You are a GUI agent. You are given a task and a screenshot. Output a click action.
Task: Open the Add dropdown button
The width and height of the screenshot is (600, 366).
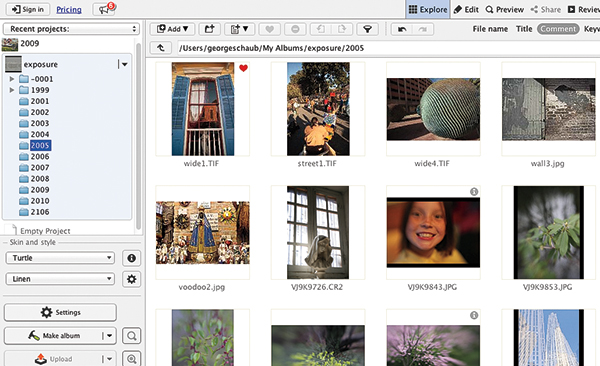click(172, 29)
